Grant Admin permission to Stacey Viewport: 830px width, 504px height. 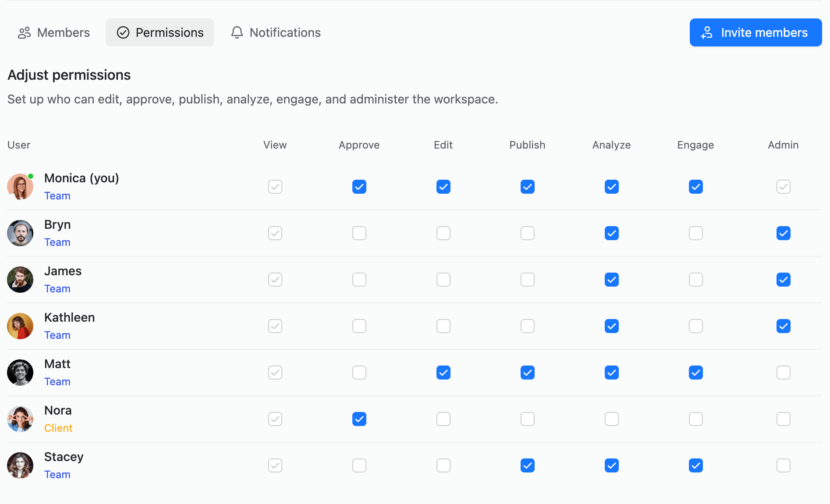pos(784,465)
